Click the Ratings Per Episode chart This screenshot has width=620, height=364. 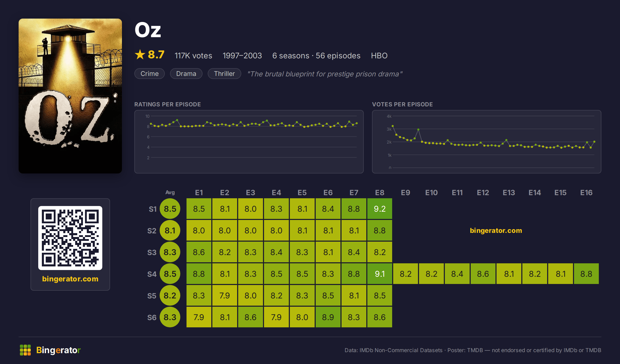tap(249, 142)
